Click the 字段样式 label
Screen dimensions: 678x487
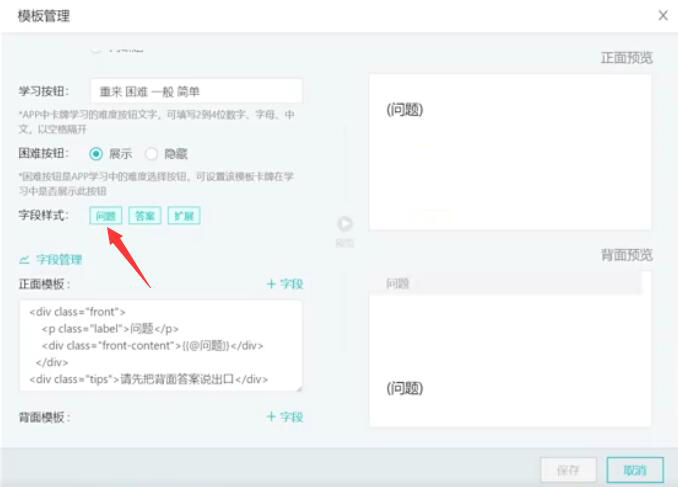point(43,215)
